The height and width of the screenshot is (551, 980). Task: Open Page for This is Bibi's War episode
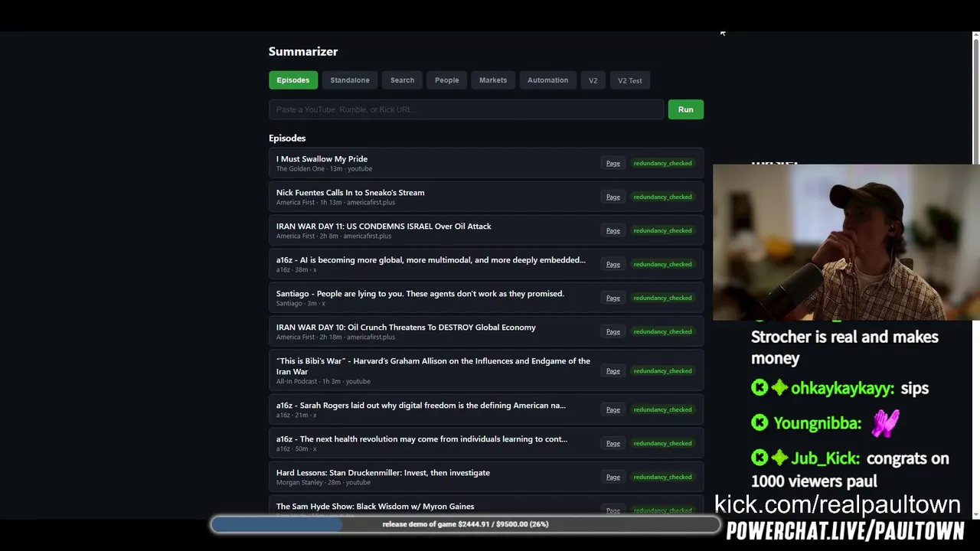pos(613,370)
